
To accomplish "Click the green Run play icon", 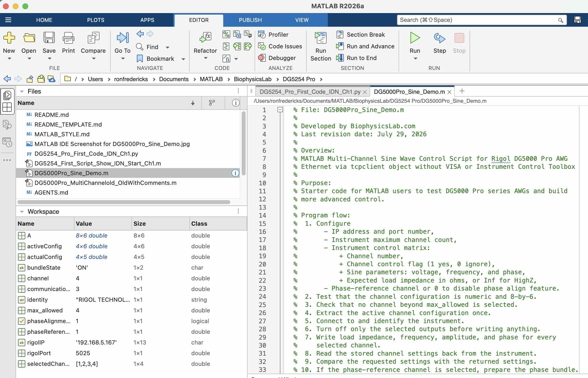I will point(415,38).
